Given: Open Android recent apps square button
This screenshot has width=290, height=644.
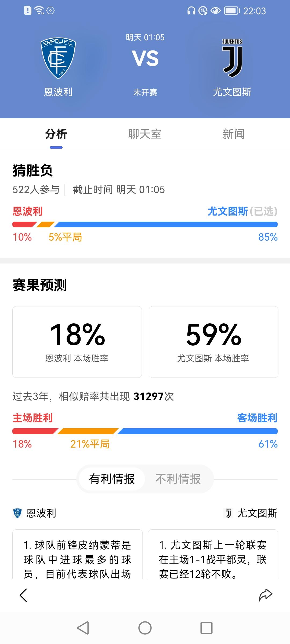Looking at the screenshot, I should (x=206, y=628).
